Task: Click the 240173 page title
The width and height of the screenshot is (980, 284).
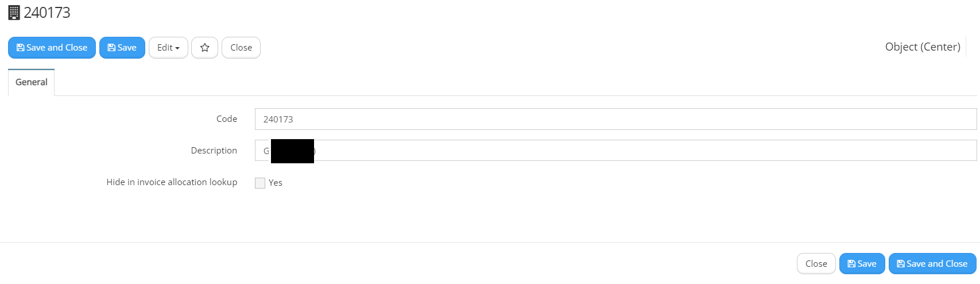Action: click(x=47, y=13)
